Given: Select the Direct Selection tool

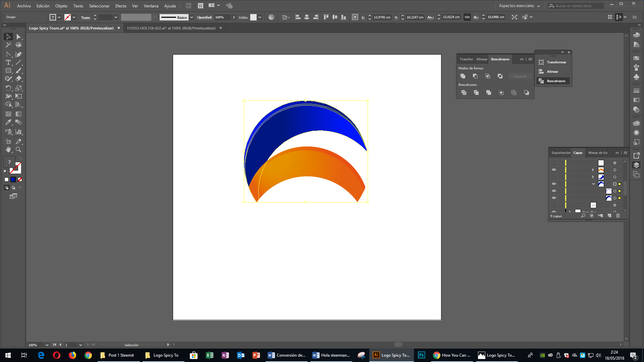Looking at the screenshot, I should 19,37.
